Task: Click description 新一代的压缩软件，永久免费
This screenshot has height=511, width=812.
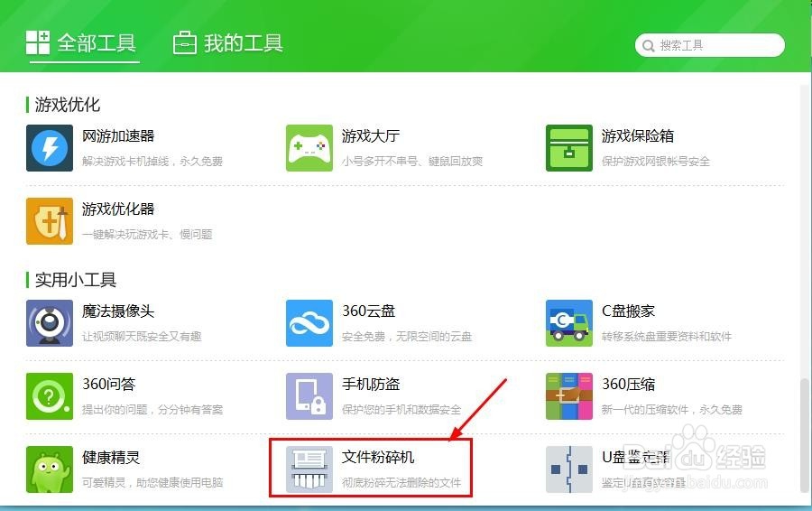Action: point(671,409)
